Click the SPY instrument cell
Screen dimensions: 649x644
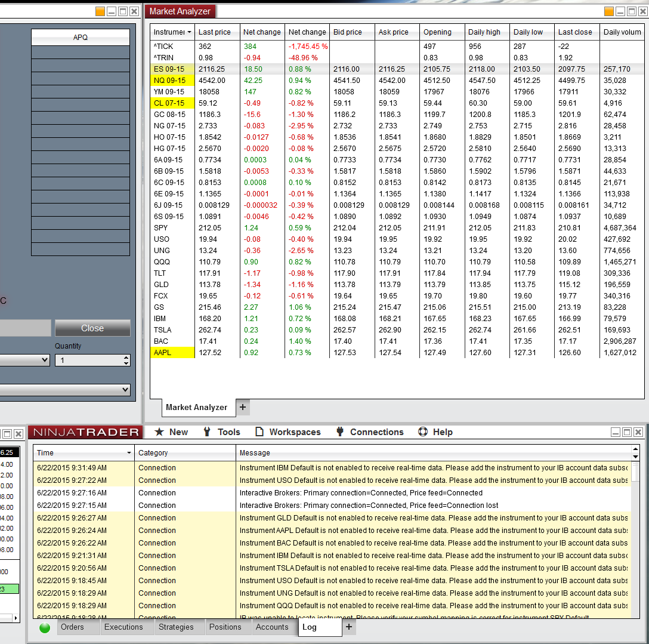[172, 228]
